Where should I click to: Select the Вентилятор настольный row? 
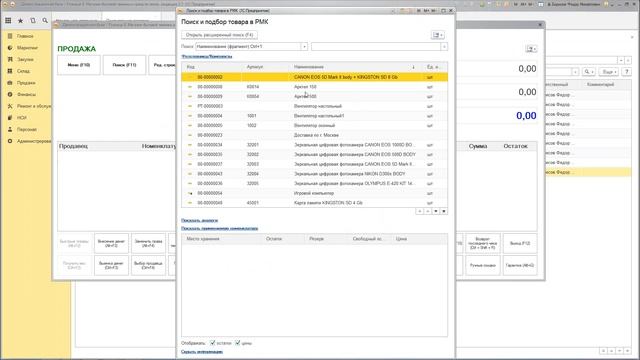pyautogui.click(x=314, y=106)
